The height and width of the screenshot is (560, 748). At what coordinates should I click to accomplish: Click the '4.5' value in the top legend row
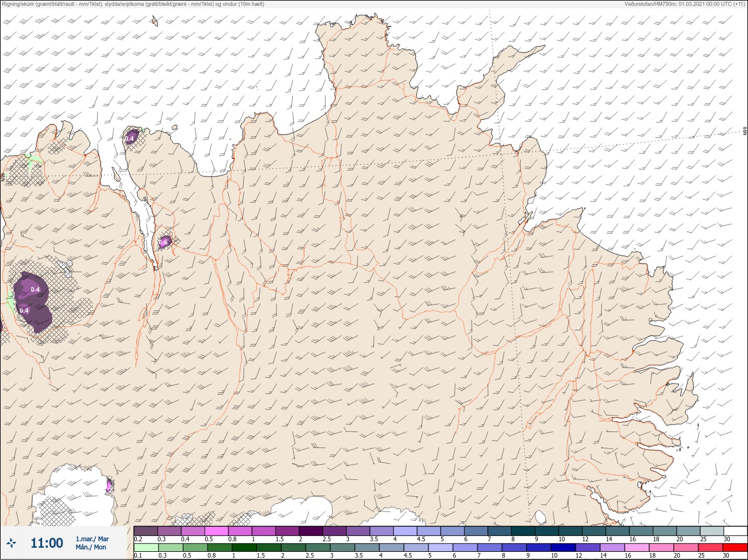(421, 539)
